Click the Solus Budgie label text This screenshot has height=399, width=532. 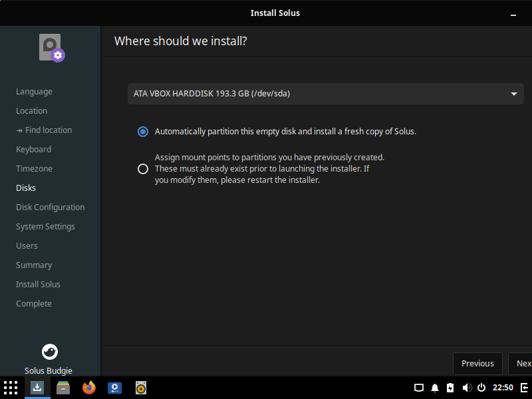[48, 370]
